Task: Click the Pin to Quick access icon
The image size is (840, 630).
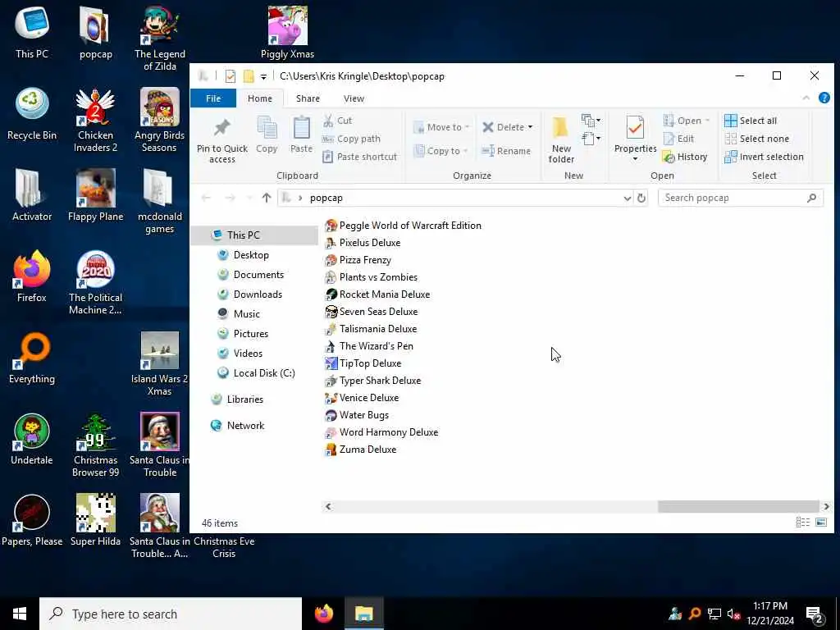Action: (221, 129)
